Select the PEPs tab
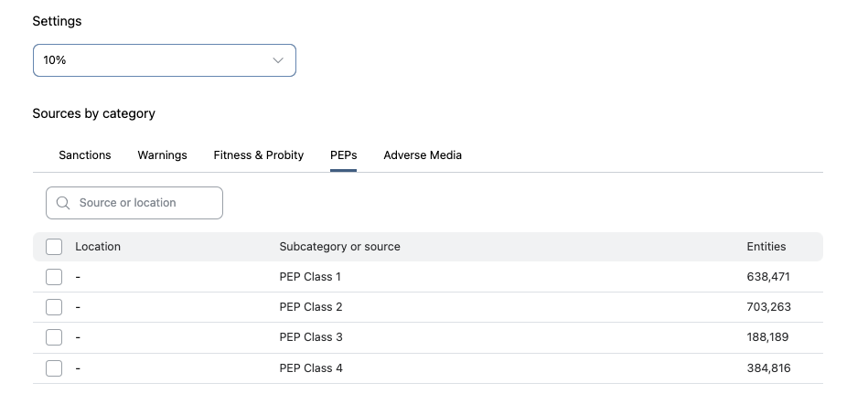 (x=343, y=155)
